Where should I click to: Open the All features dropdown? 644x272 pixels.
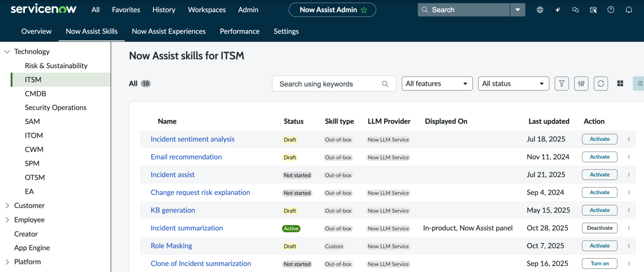click(x=437, y=84)
